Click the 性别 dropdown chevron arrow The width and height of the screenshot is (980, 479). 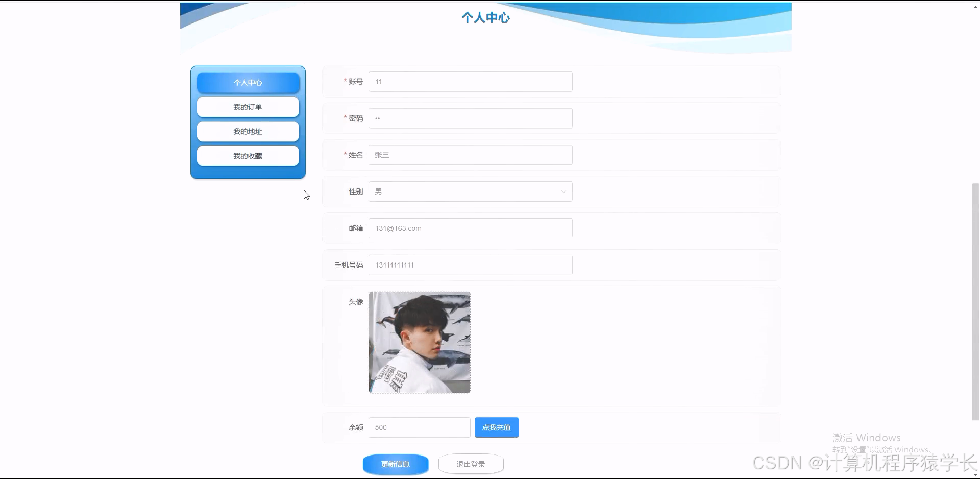563,191
